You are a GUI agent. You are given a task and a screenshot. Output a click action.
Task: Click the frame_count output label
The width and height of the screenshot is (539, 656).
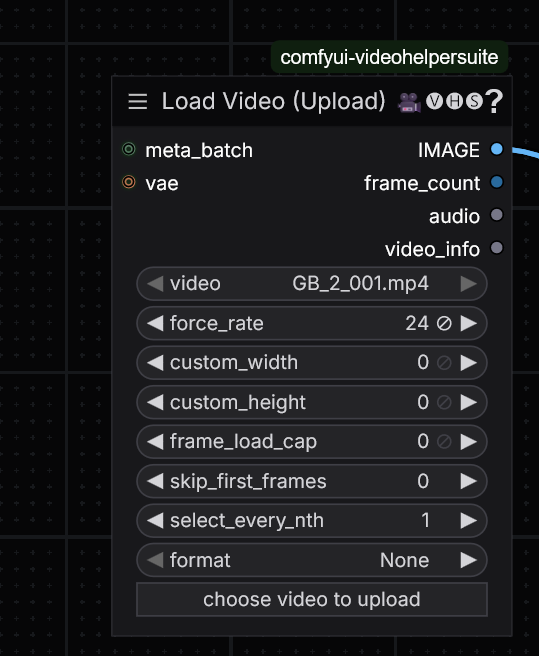click(x=422, y=183)
